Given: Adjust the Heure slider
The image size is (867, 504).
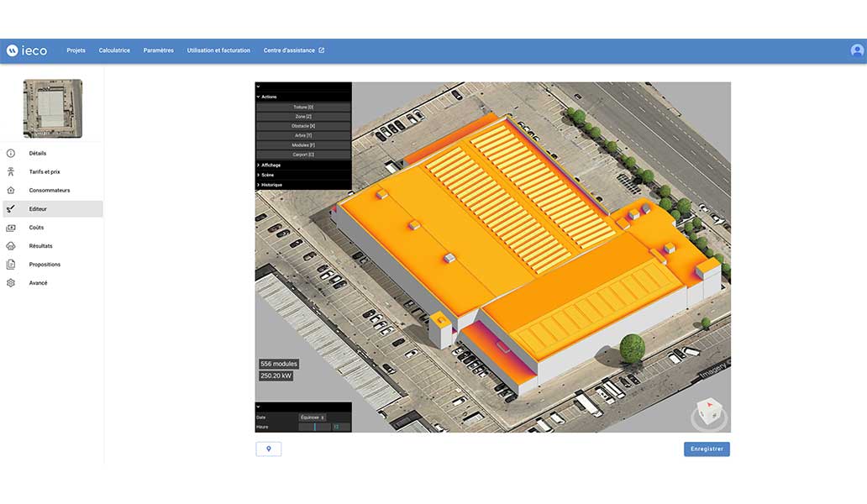Looking at the screenshot, I should 316,427.
